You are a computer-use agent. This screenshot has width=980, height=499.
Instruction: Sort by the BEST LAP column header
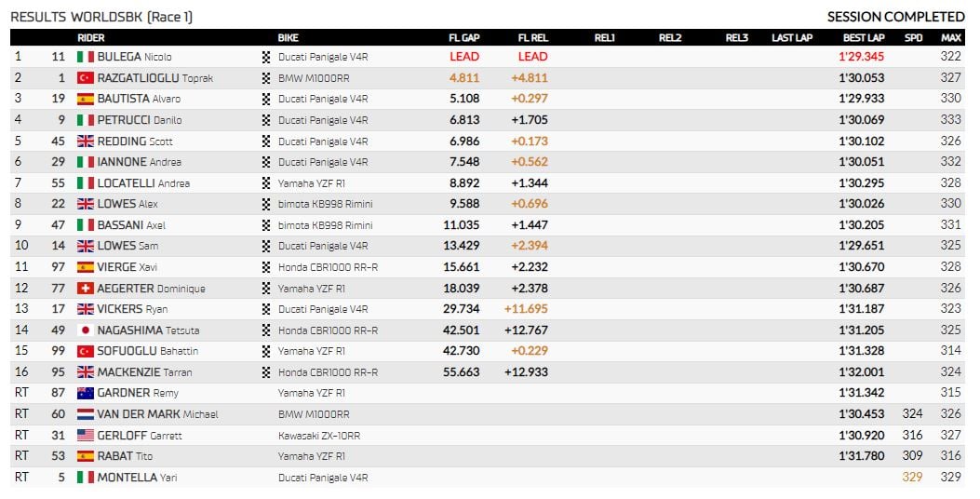coord(864,37)
